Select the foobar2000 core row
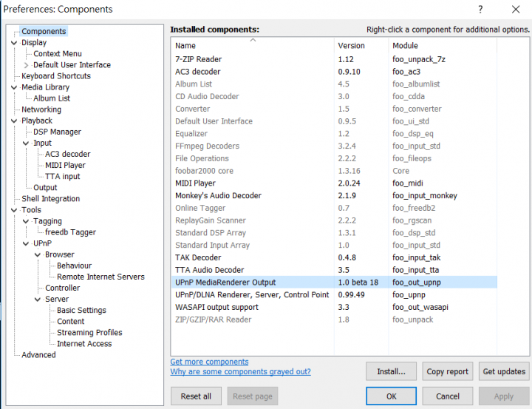 [x=334, y=171]
